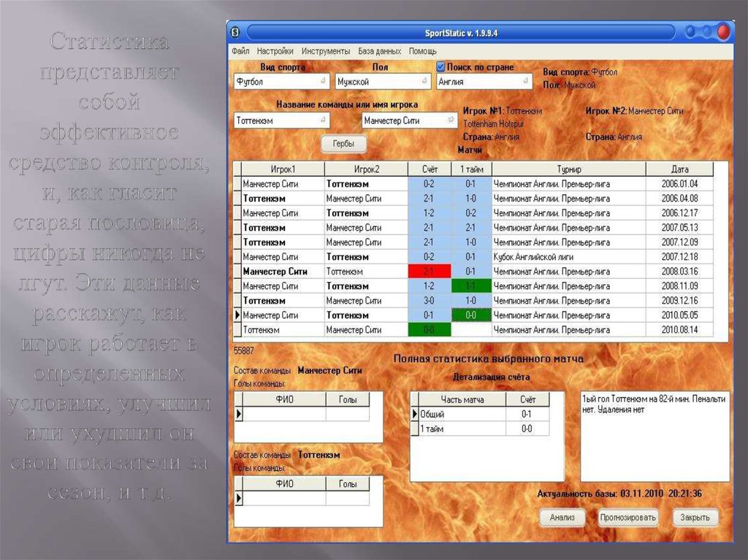The height and width of the screenshot is (560, 748).
Task: Open the country dropdown showing Англия
Action: [x=484, y=83]
